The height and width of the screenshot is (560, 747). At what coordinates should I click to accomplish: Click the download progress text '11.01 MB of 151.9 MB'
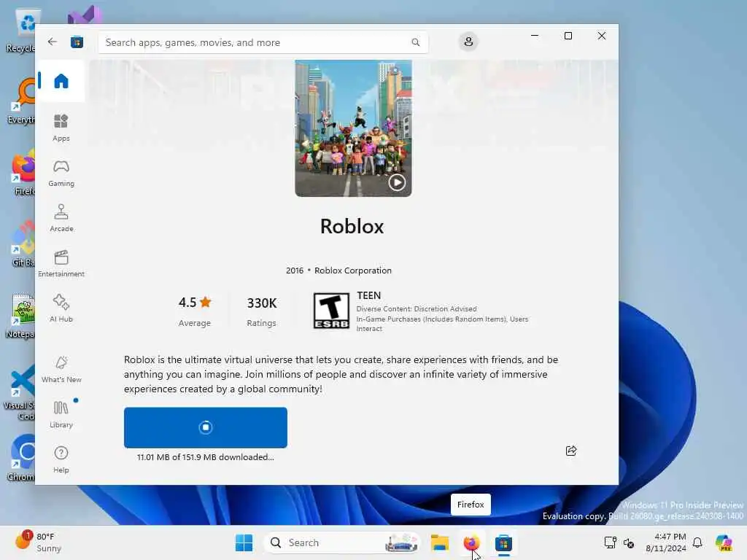205,457
